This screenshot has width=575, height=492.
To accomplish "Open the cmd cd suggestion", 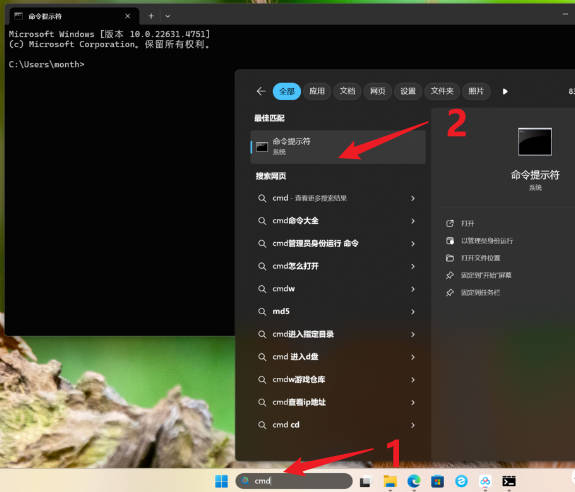I will pyautogui.click(x=338, y=425).
